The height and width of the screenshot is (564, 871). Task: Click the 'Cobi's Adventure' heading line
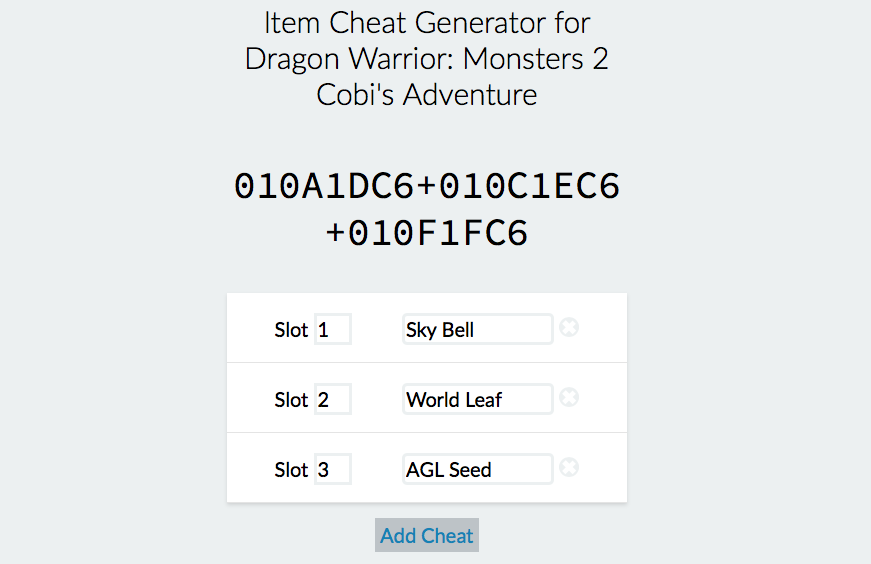pyautogui.click(x=427, y=95)
